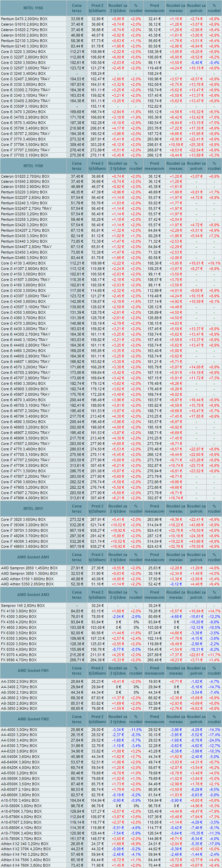222x868 pixels.
Task: Select Pentium G3258 3,2GHz BOX
Action: 24,219
